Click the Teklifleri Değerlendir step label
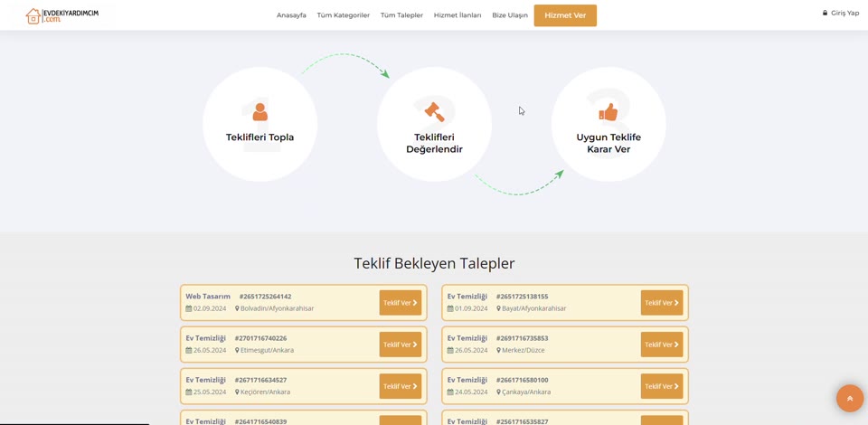Screen dimensions: 868x425 (434, 144)
